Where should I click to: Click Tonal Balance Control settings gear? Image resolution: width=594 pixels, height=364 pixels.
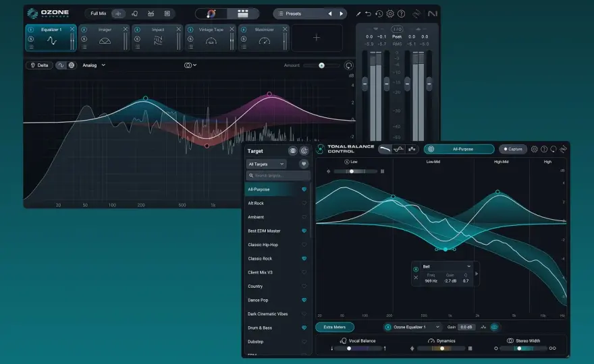[534, 149]
